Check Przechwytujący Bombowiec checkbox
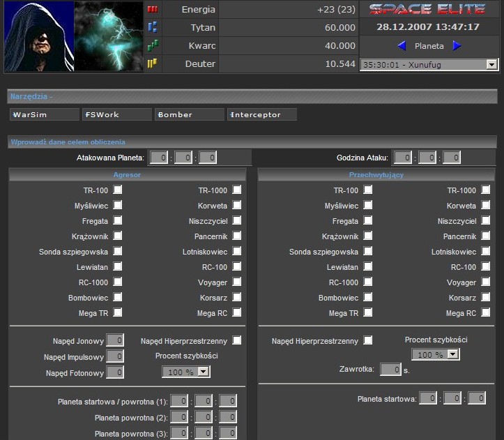Viewport: 504px width, 440px height. coord(368,297)
